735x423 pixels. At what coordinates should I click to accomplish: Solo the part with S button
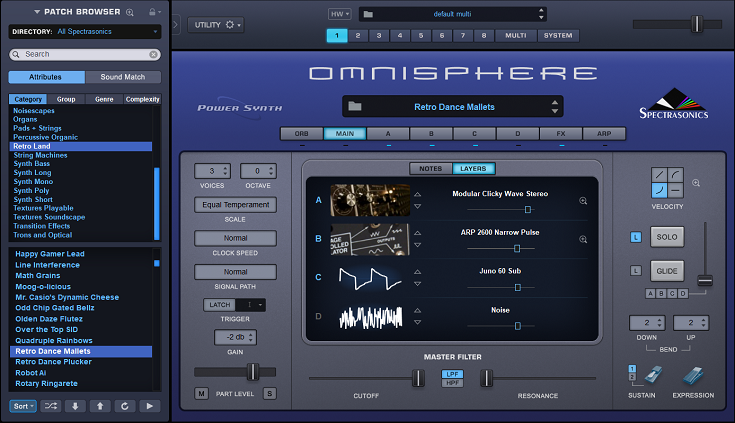[x=270, y=394]
